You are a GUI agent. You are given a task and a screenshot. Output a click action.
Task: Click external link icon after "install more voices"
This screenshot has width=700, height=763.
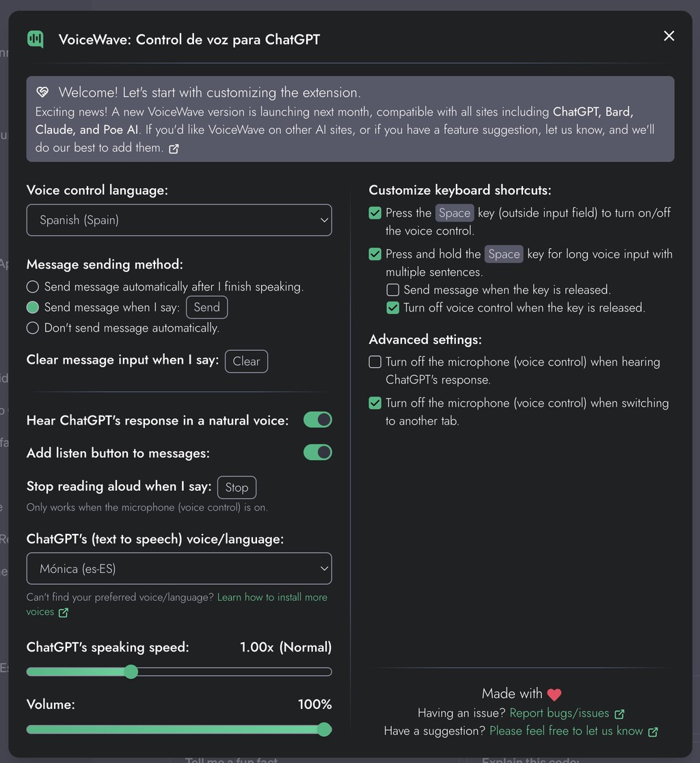[x=64, y=612]
